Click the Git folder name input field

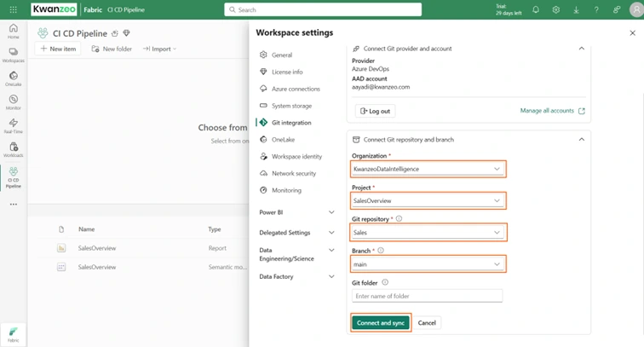pos(427,296)
